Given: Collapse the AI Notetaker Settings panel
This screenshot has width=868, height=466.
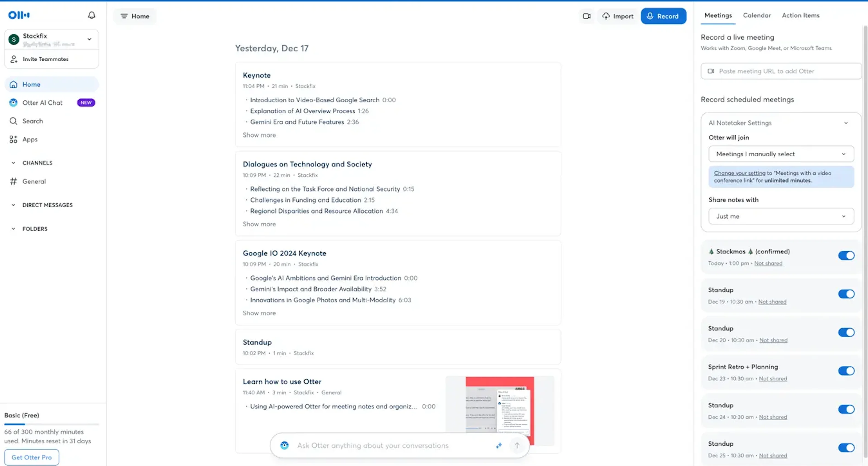Looking at the screenshot, I should point(846,123).
